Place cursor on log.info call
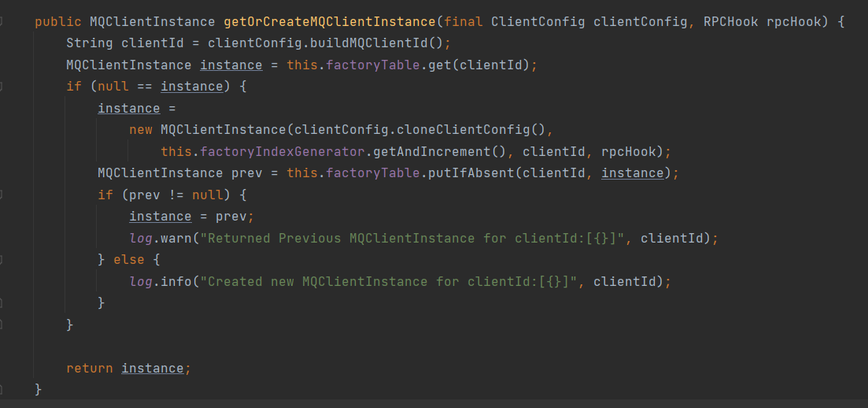Viewport: 868px width, 408px height. coord(175,281)
